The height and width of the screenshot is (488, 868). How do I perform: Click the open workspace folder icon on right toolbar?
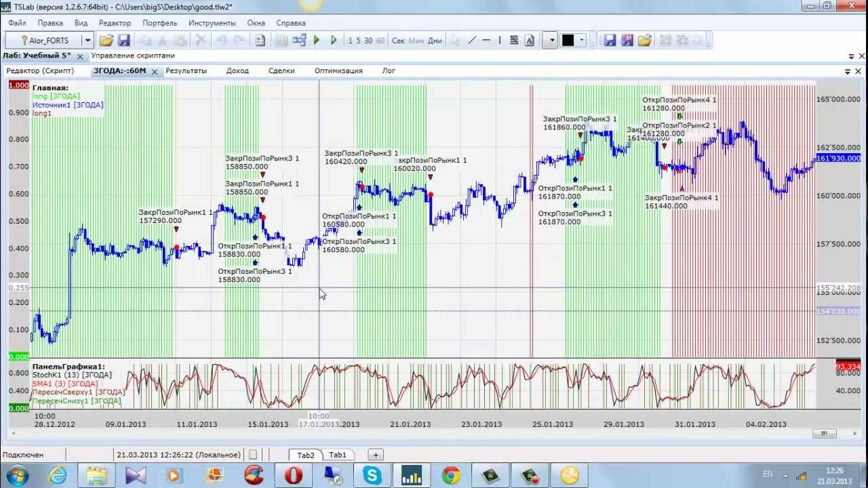tap(644, 41)
